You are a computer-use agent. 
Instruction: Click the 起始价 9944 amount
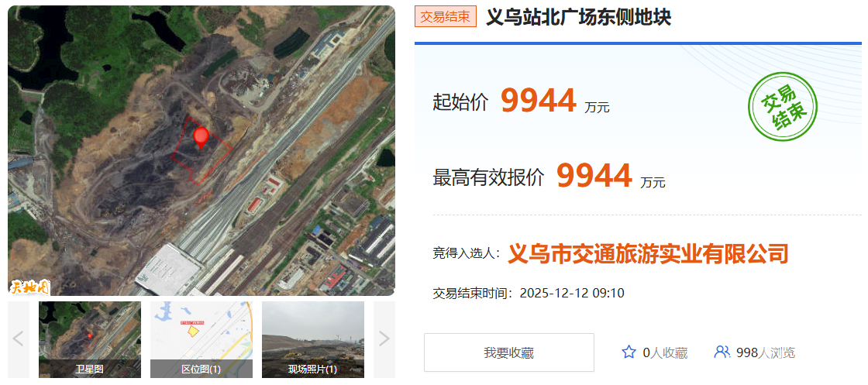coord(538,101)
